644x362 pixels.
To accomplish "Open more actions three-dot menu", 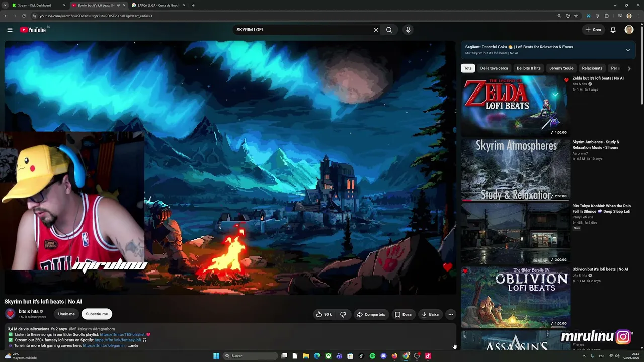I will pos(451,314).
